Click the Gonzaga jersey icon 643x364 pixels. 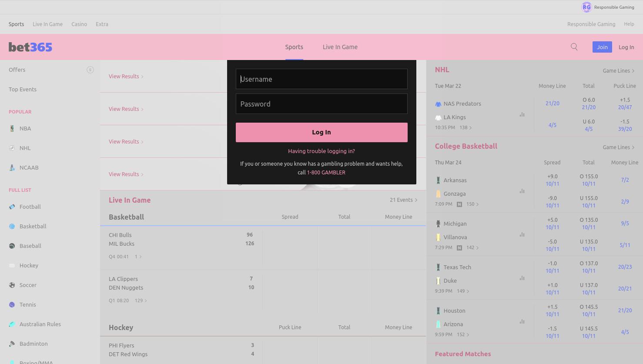pyautogui.click(x=438, y=194)
